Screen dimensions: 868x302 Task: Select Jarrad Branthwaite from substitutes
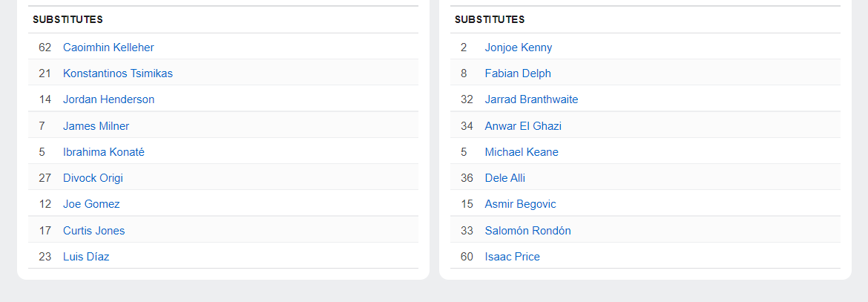pyautogui.click(x=531, y=99)
